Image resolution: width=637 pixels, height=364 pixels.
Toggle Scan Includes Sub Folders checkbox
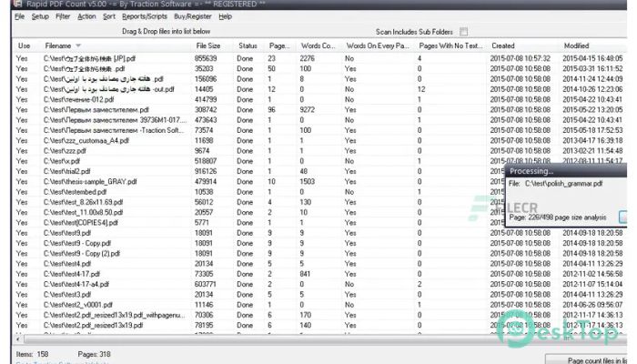click(x=463, y=32)
